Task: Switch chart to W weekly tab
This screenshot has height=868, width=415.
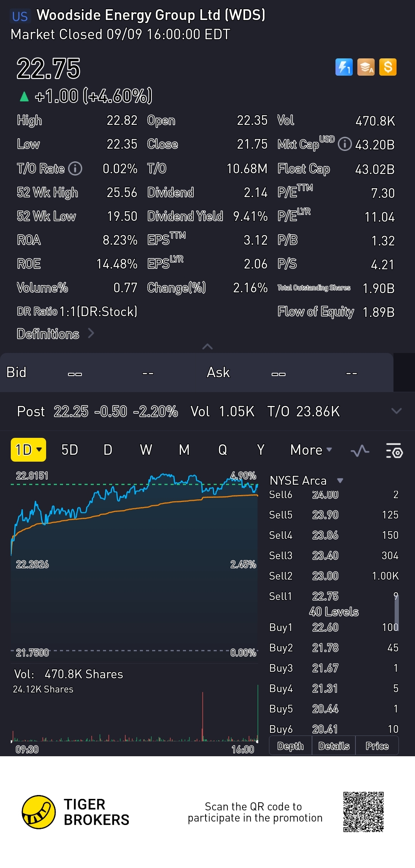Action: point(146,450)
